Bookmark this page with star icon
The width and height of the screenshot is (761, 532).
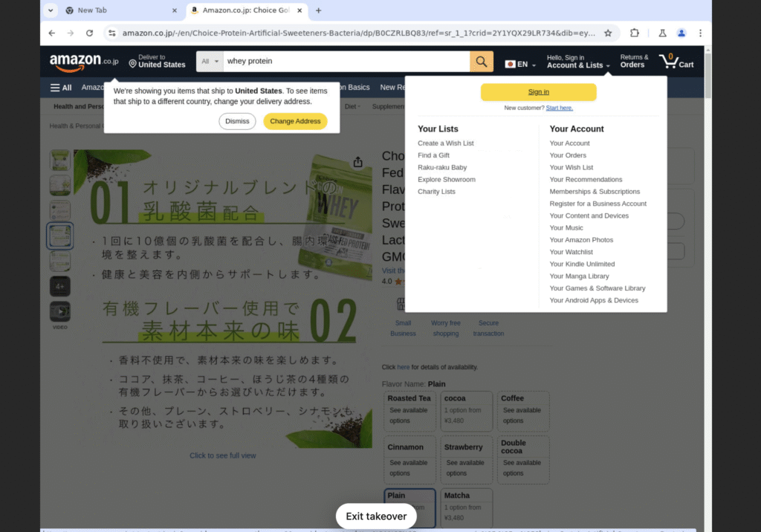point(608,33)
